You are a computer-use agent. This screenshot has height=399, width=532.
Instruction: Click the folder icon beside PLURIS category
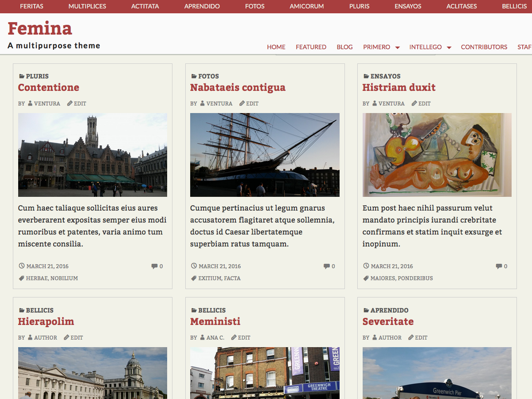tap(22, 76)
